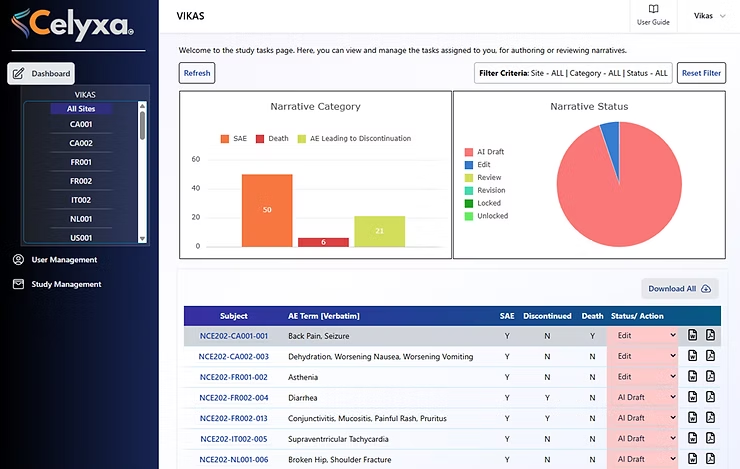The image size is (740, 469).
Task: Open the User Guide book icon
Action: click(653, 10)
